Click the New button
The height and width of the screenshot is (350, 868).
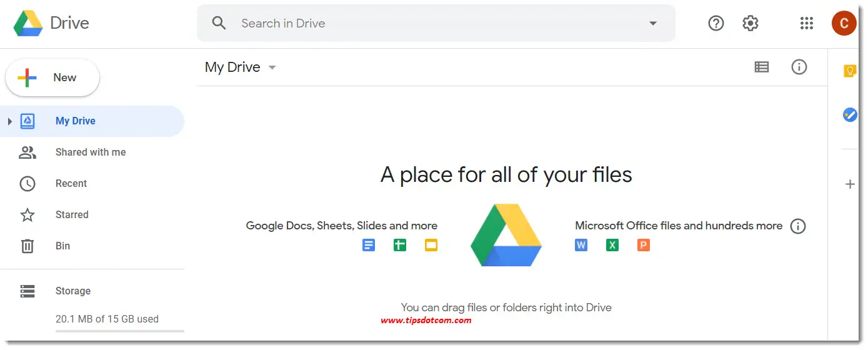pos(52,77)
